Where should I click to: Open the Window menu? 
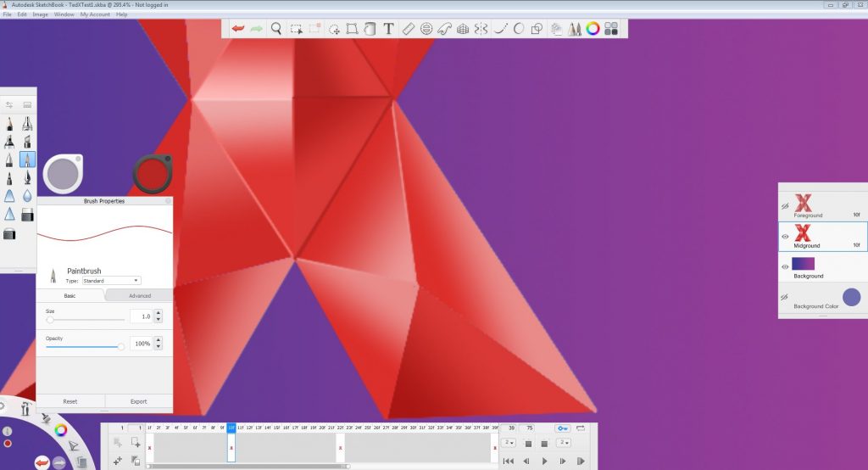click(x=64, y=14)
